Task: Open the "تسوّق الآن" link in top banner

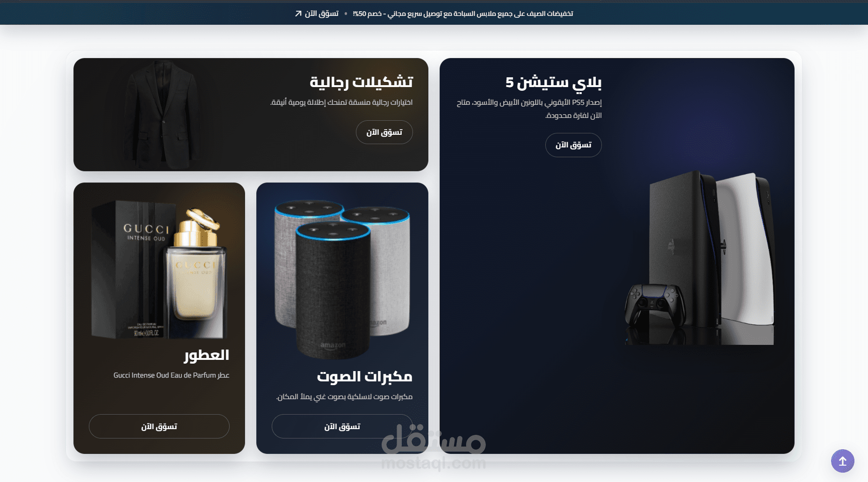Action: pyautogui.click(x=317, y=14)
